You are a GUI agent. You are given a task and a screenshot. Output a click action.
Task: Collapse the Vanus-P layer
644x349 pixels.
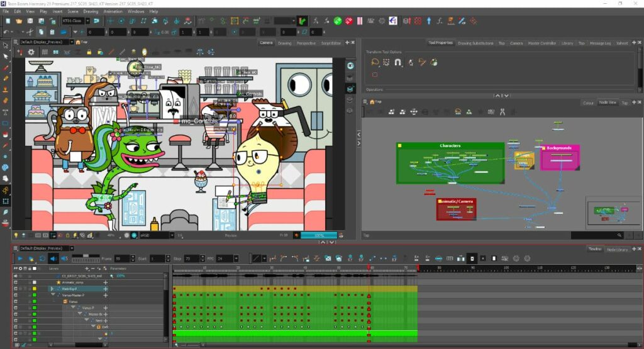click(x=73, y=307)
